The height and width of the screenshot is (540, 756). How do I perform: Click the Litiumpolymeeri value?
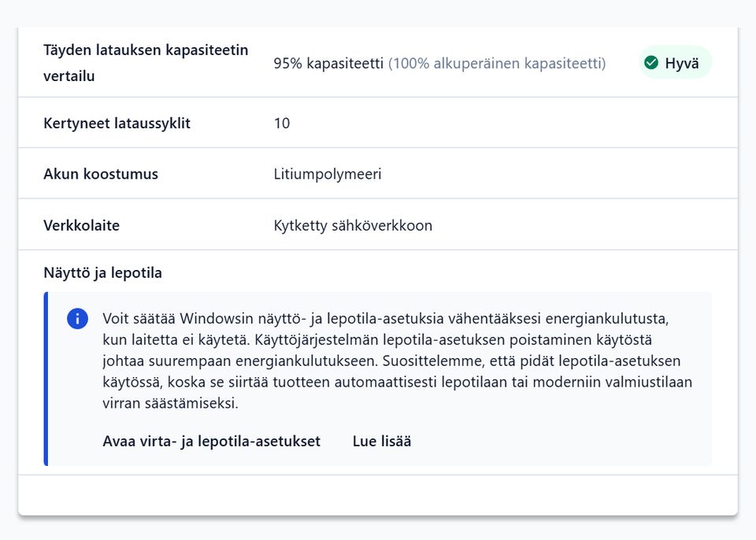tap(328, 174)
